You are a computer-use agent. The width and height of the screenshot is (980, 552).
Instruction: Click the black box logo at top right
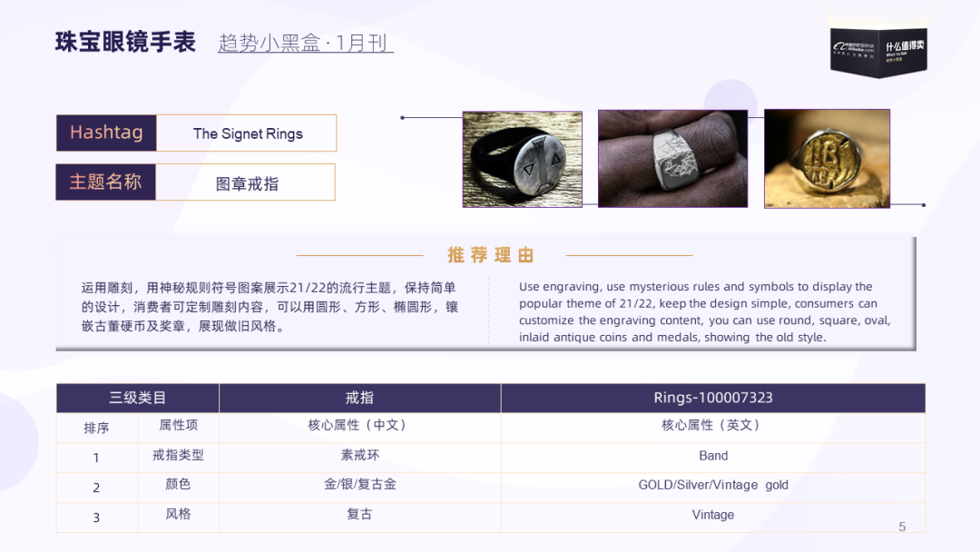pos(878,52)
